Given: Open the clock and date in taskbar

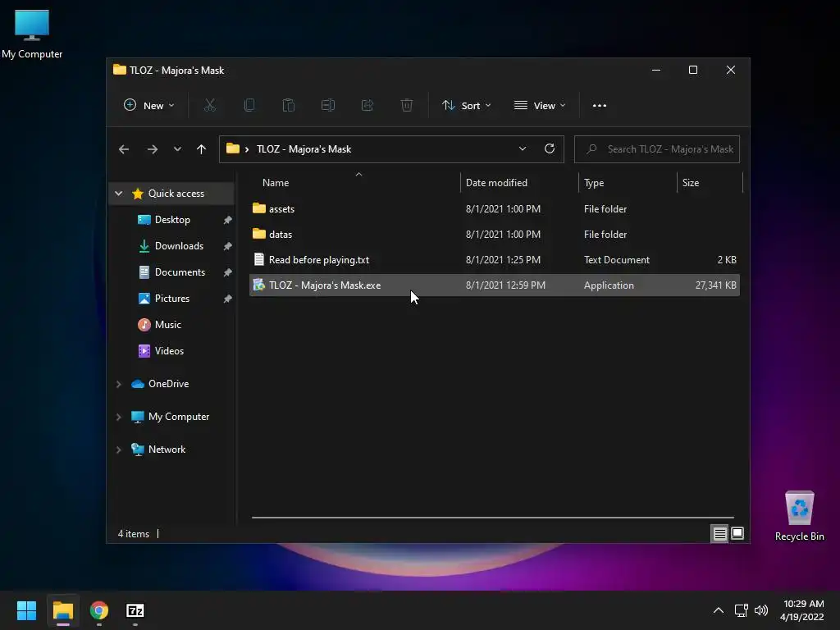Looking at the screenshot, I should (x=802, y=610).
